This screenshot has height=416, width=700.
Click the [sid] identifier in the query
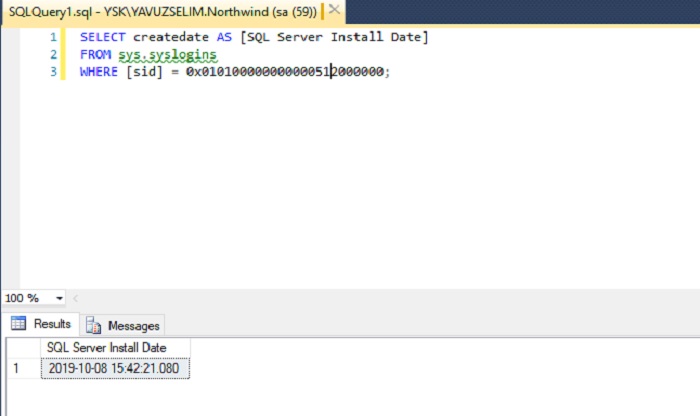[145, 72]
